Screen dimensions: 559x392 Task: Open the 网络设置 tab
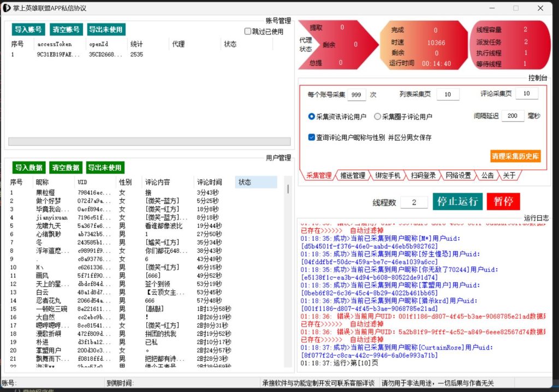(458, 175)
